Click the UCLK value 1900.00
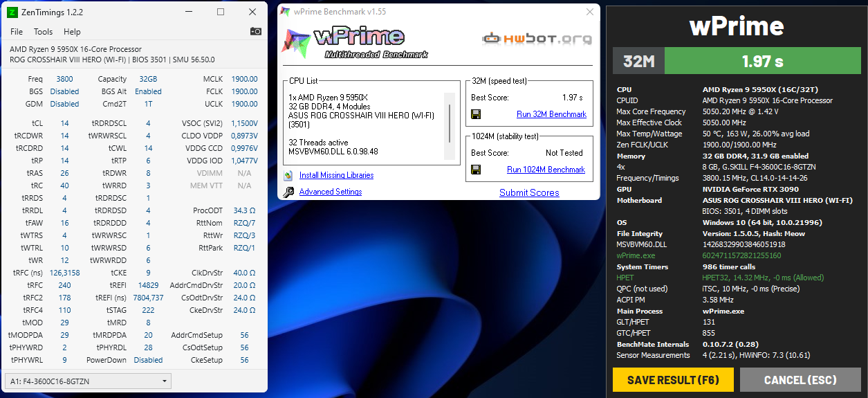This screenshot has height=398, width=868. pyautogui.click(x=244, y=104)
